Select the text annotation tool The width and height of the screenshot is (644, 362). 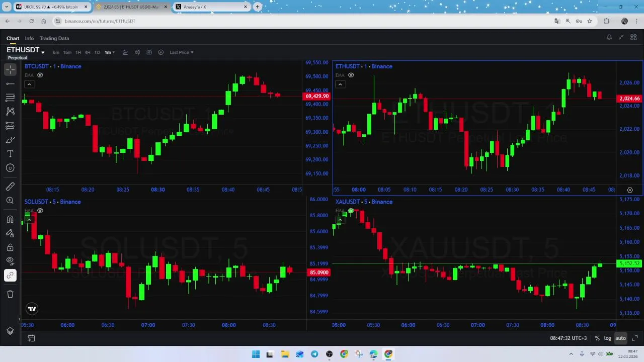(x=10, y=154)
